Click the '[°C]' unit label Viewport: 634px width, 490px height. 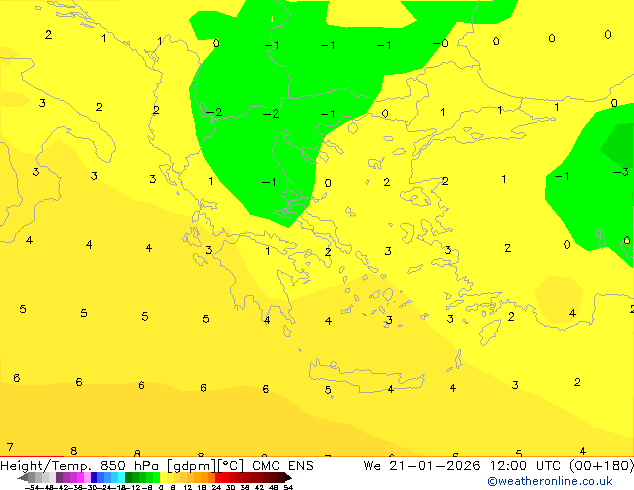click(231, 466)
